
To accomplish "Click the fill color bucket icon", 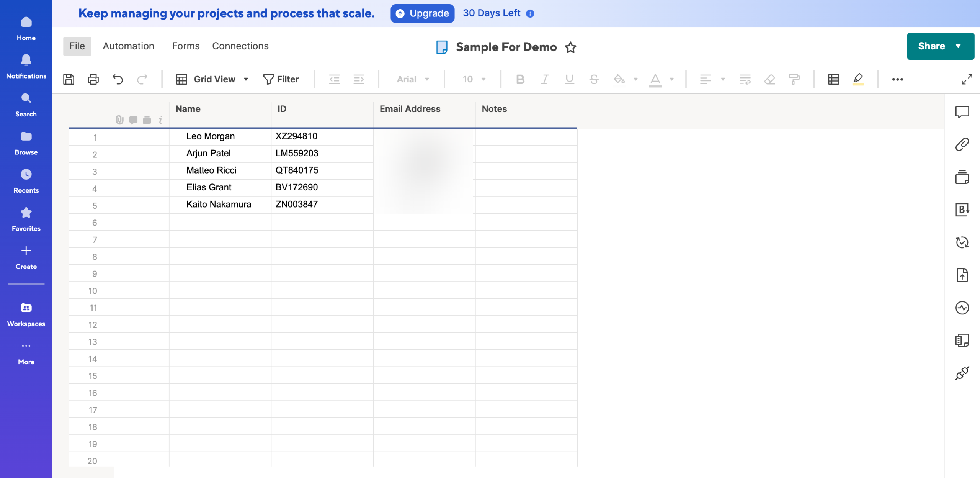I will coord(619,79).
